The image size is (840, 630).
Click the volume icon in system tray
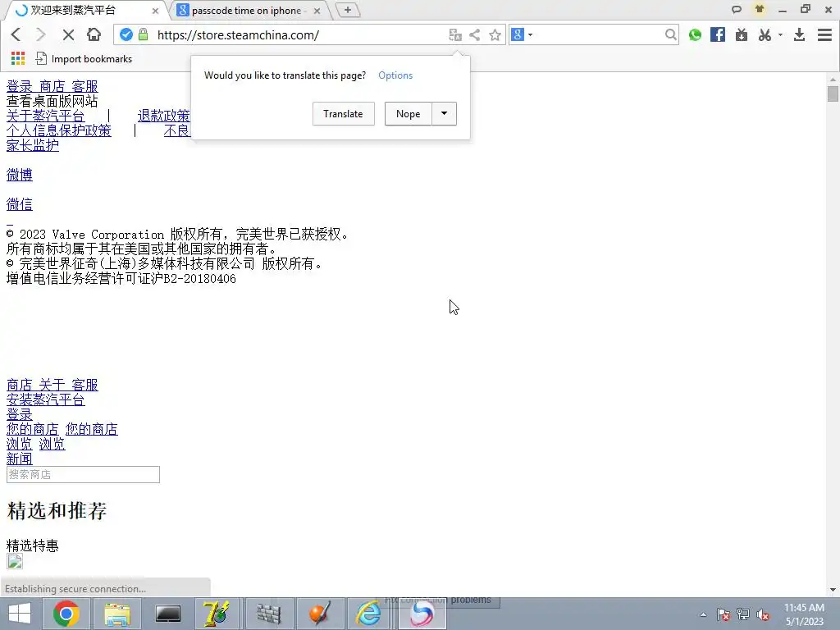[x=763, y=614]
